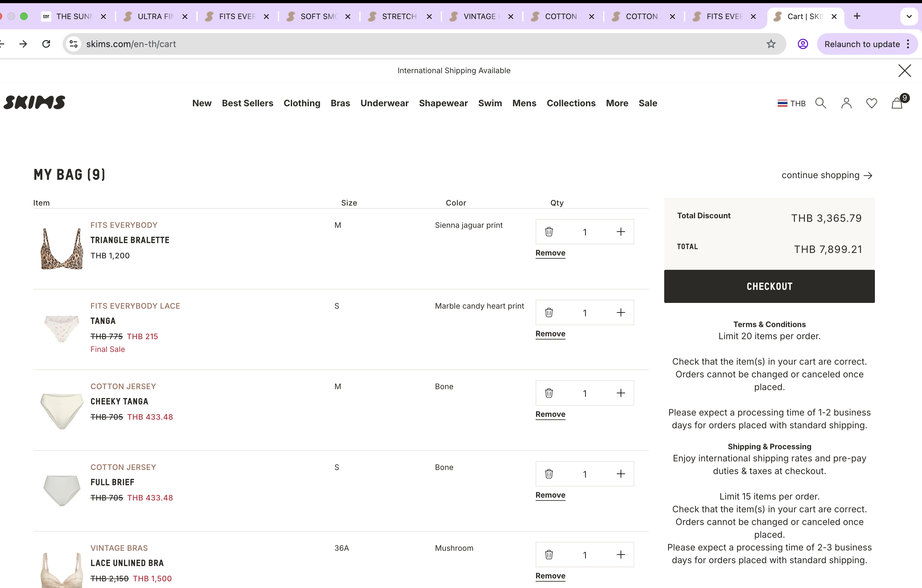
Task: Switch to the VINTAGE tab
Action: 481,17
